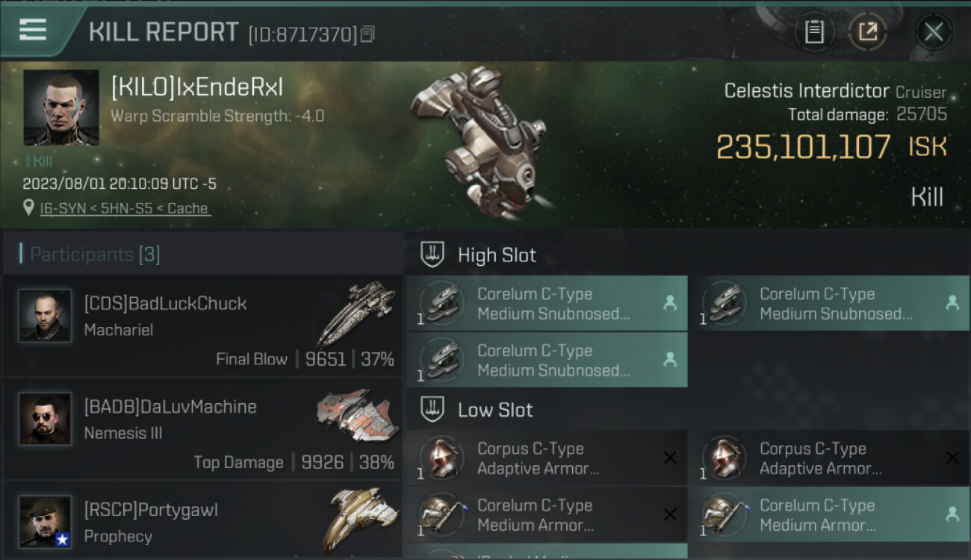The image size is (971, 560).
Task: View DaLuvMachine pilot portrait
Action: (45, 419)
